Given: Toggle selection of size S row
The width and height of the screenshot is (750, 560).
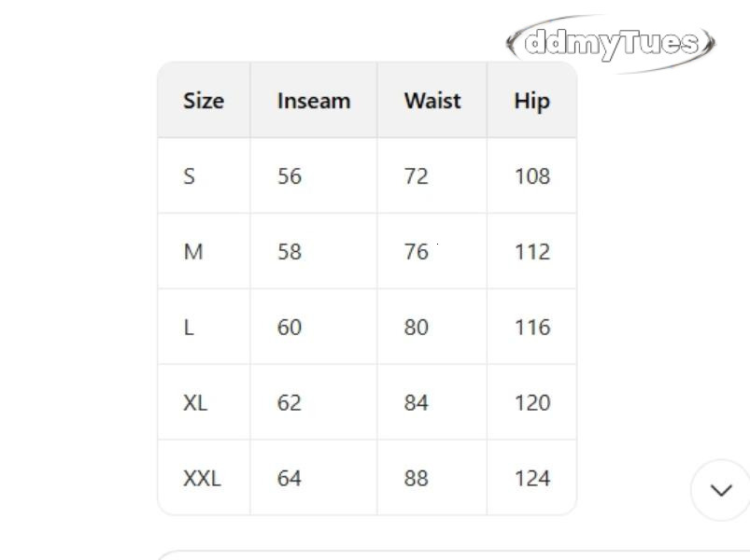Looking at the screenshot, I should click(190, 175).
